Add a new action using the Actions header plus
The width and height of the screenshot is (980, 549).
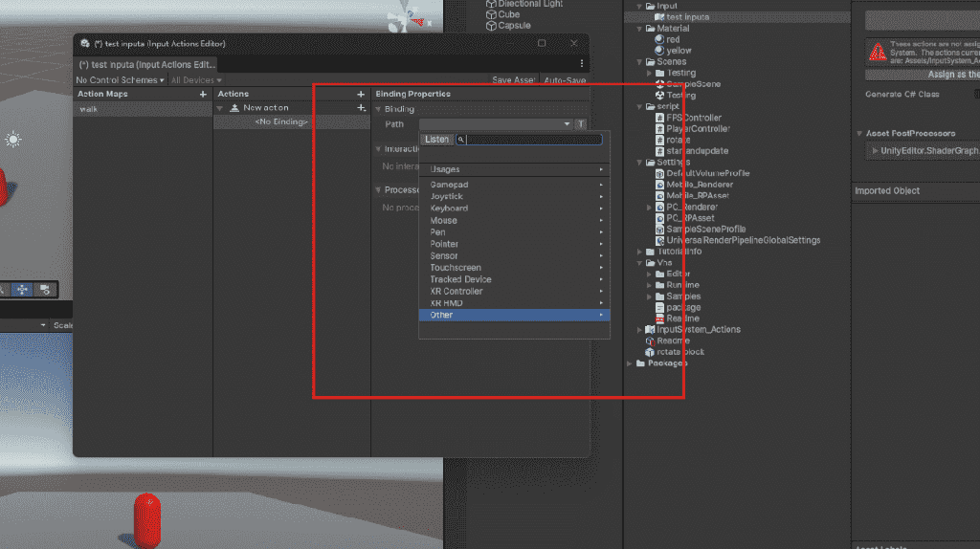tap(361, 94)
